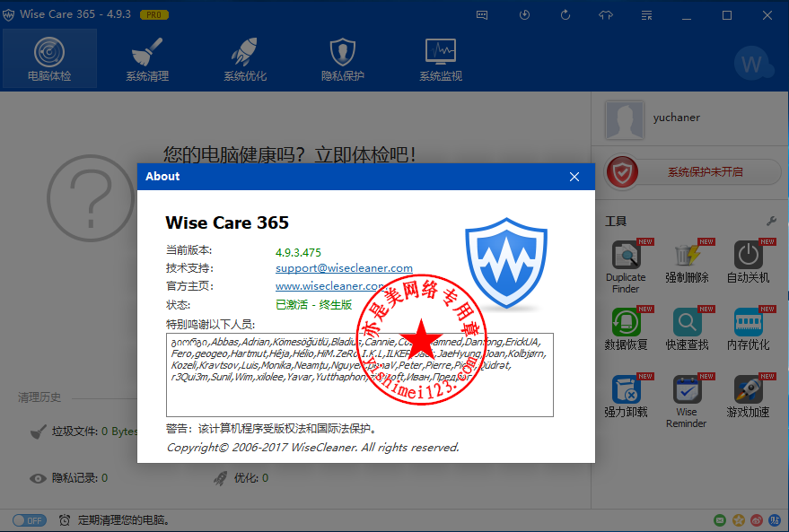Click the Wise Care 365 heading in About
Screen dimensions: 789x532
point(227,222)
